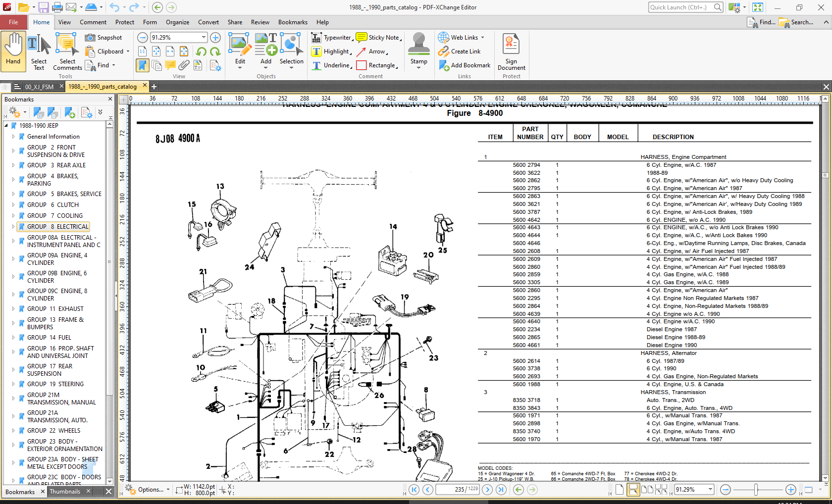This screenshot has height=504, width=832.
Task: Add a new bookmark in Bookmarks panel
Action: pyautogui.click(x=69, y=113)
